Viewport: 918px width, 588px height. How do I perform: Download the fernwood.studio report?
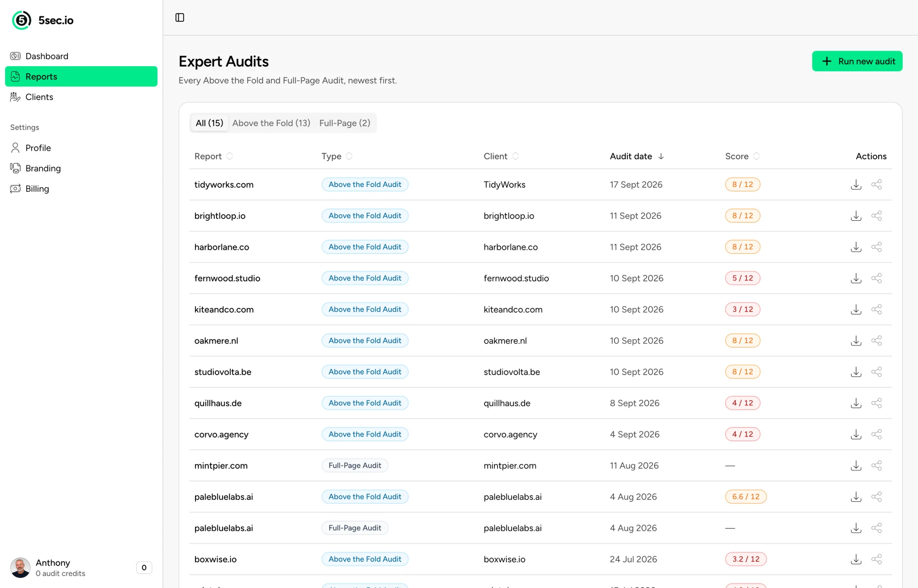(x=856, y=278)
